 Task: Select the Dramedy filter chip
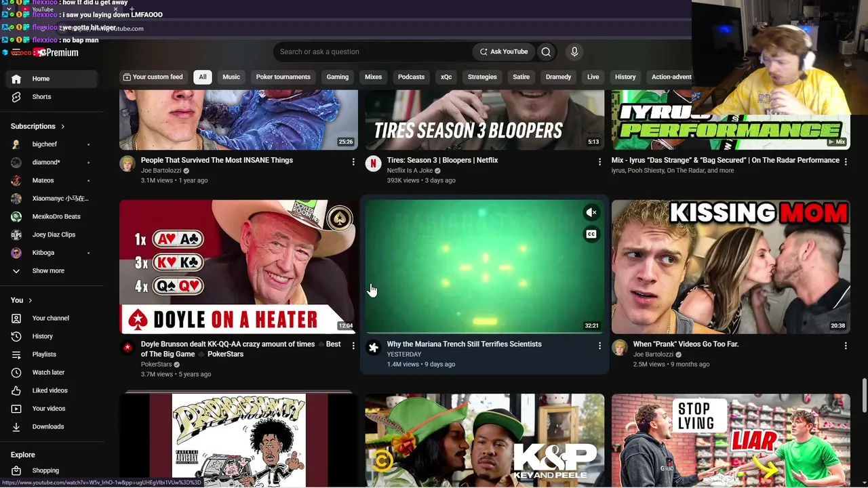tap(558, 77)
